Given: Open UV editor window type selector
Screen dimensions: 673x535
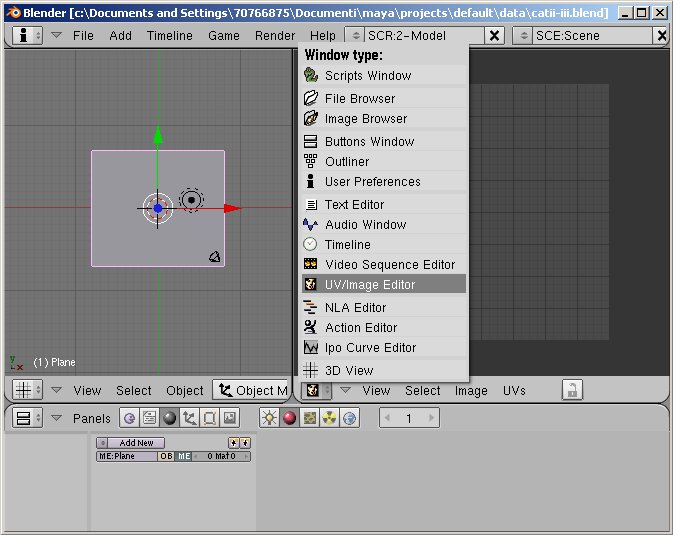Looking at the screenshot, I should 316,390.
